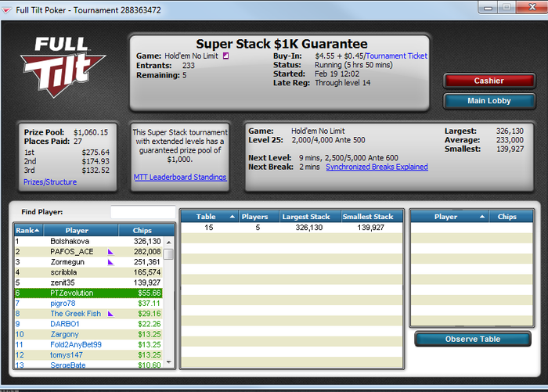Click the purple icon beside Hold'em No Limit
The image size is (548, 392).
pyautogui.click(x=225, y=56)
